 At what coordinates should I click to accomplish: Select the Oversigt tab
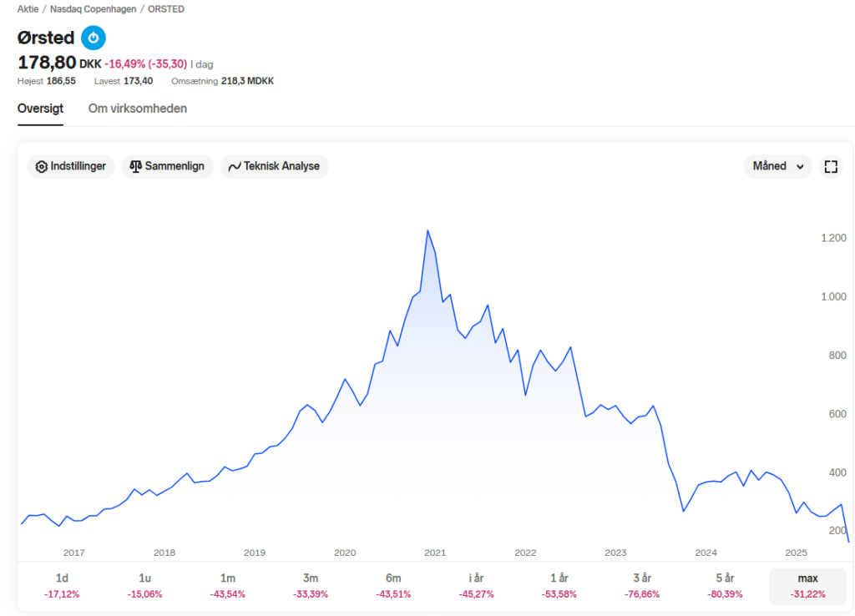tap(40, 109)
